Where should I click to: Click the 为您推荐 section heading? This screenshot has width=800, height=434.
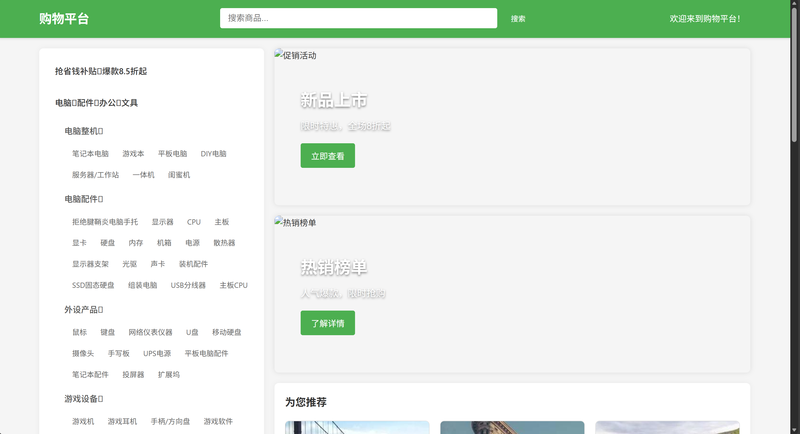(306, 402)
